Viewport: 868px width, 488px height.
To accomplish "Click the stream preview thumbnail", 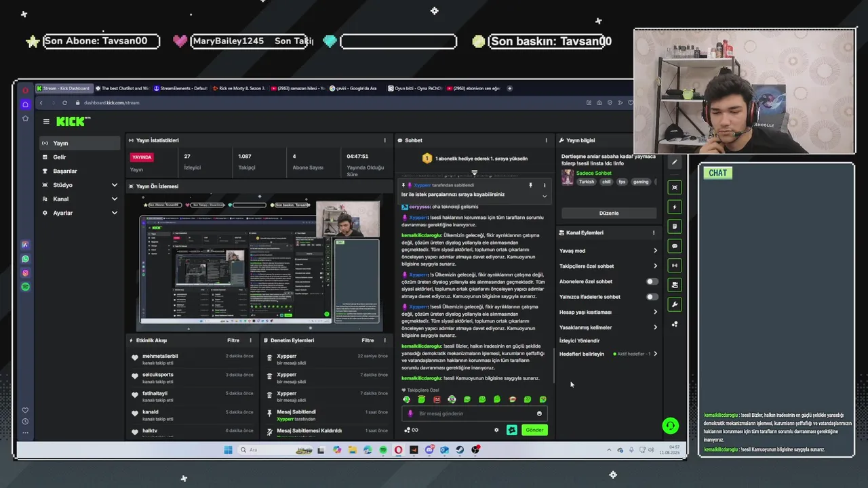I will coord(258,263).
